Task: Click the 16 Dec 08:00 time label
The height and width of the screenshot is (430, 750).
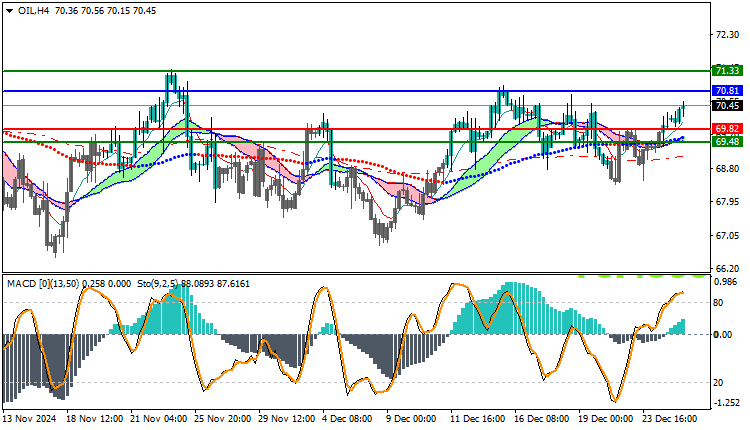Action: pos(541,419)
